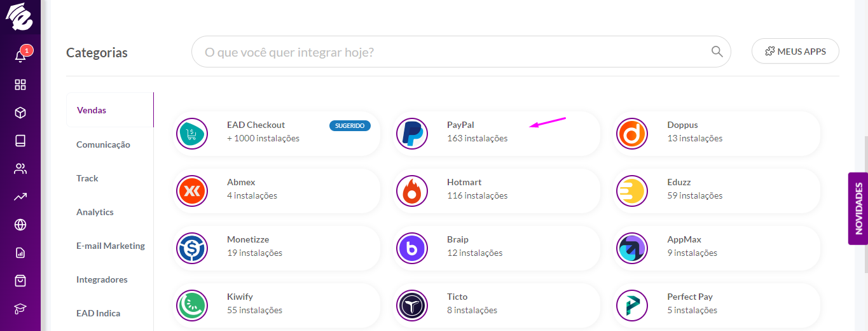Screen dimensions: 868x331
Task: Click the MEUS APPS button
Action: 795,52
